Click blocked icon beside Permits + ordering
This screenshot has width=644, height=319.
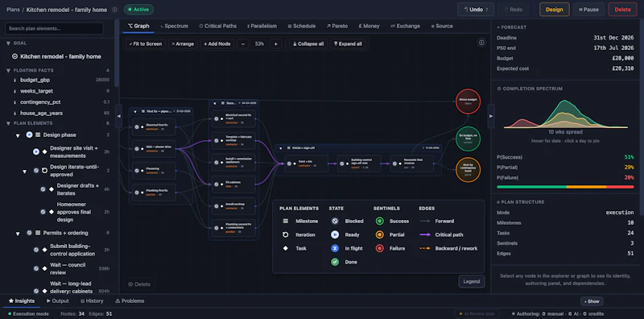tap(29, 233)
